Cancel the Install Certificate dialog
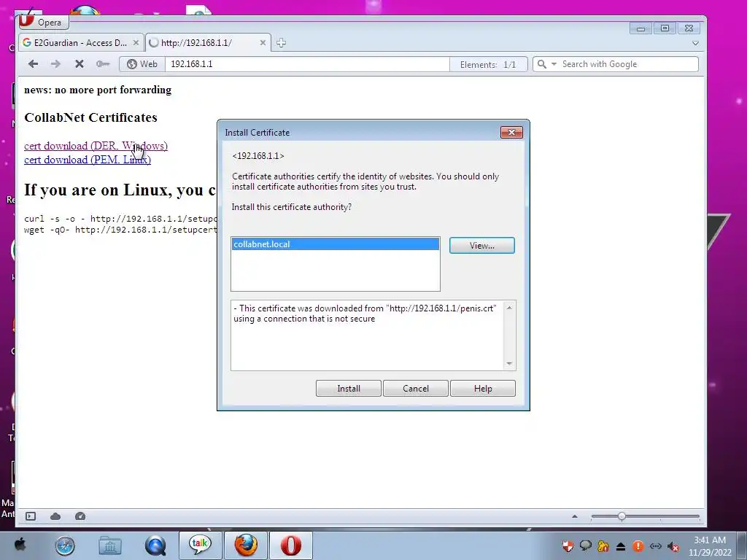 coord(415,388)
